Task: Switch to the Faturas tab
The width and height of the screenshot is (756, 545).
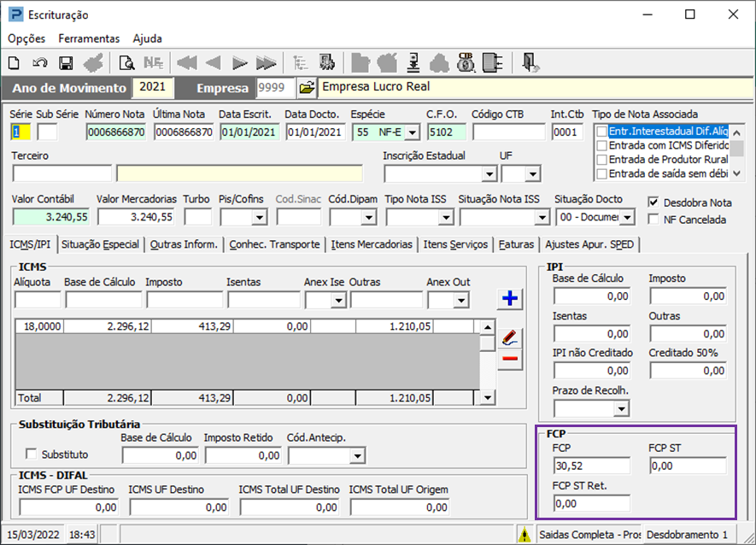Action: point(516,244)
